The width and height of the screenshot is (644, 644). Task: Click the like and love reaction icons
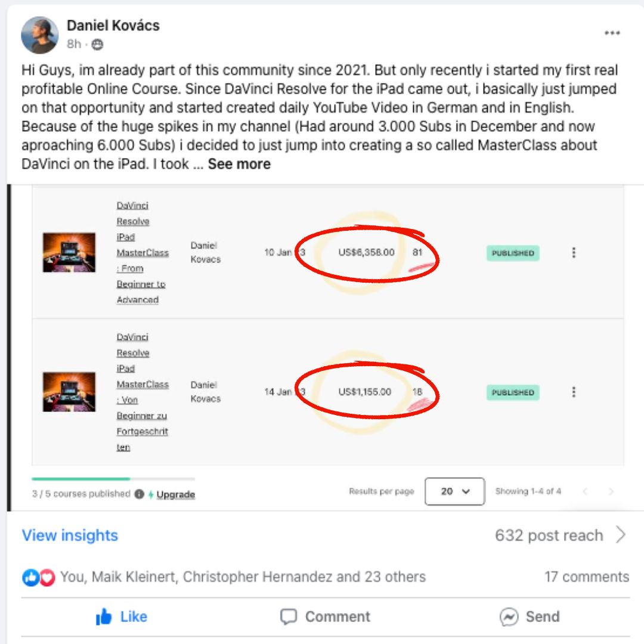click(x=39, y=577)
